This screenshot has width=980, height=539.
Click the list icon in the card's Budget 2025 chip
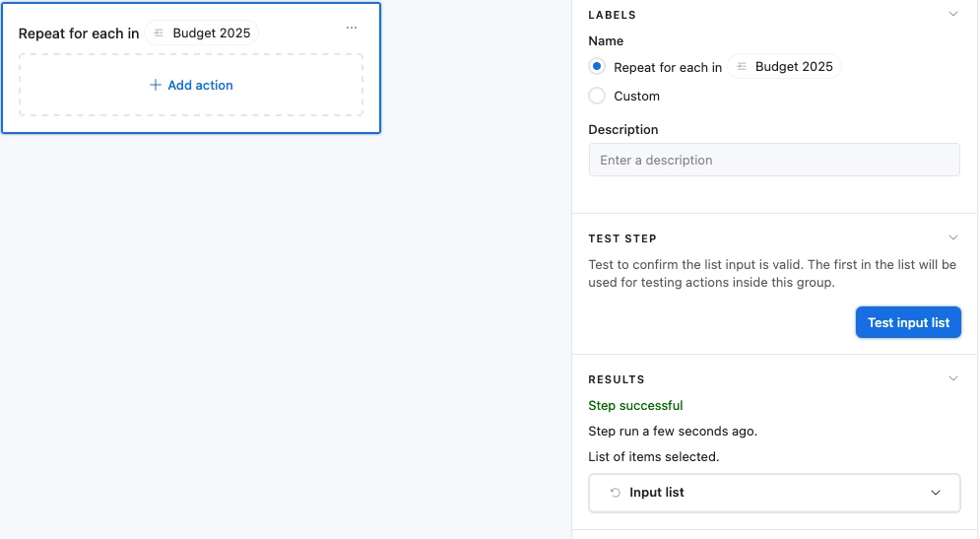tap(159, 34)
